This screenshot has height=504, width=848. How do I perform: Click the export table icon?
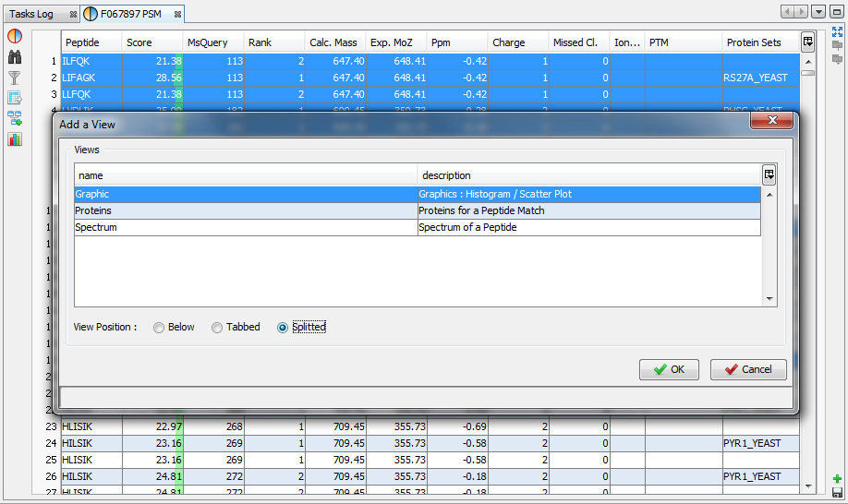pyautogui.click(x=15, y=98)
